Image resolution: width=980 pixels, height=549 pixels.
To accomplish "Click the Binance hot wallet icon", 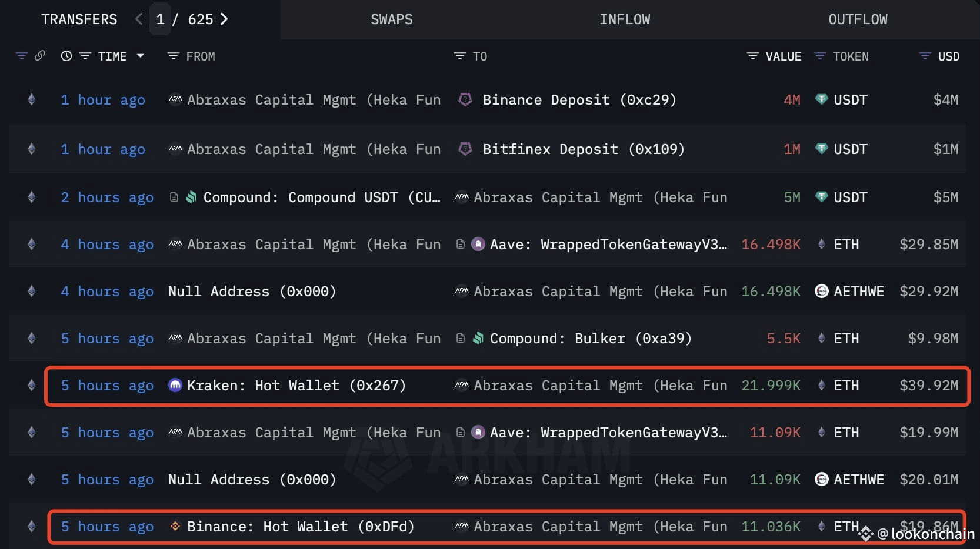I will tap(175, 527).
